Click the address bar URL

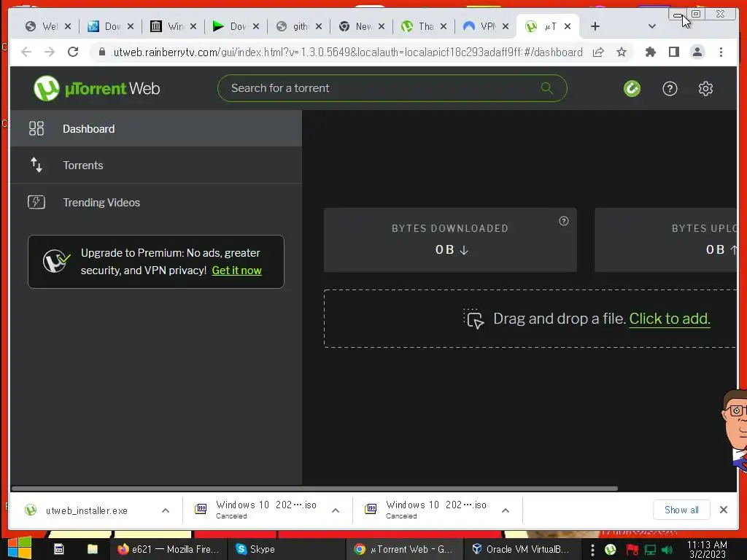tap(348, 52)
